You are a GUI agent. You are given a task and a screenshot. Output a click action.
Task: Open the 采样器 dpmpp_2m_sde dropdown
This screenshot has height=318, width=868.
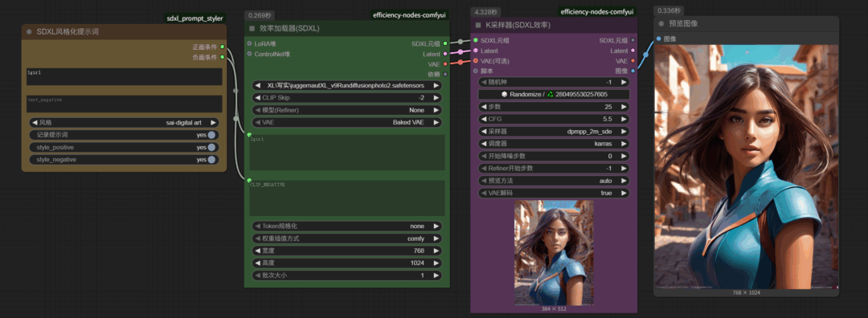(x=554, y=132)
